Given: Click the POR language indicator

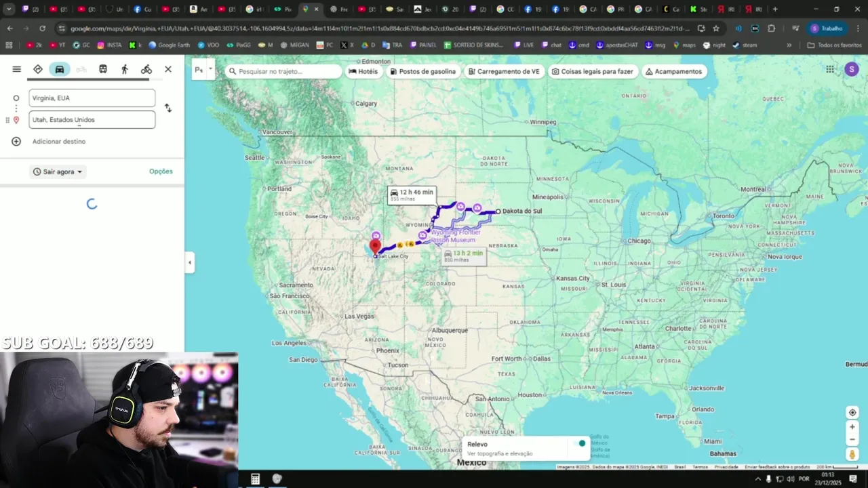Looking at the screenshot, I should tap(804, 479).
